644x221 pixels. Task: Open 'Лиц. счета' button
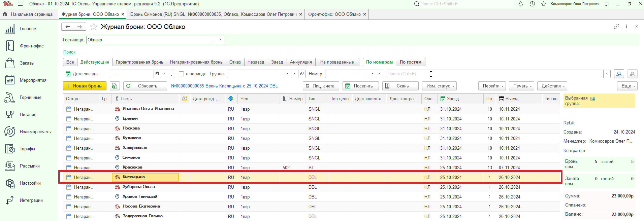(x=321, y=86)
